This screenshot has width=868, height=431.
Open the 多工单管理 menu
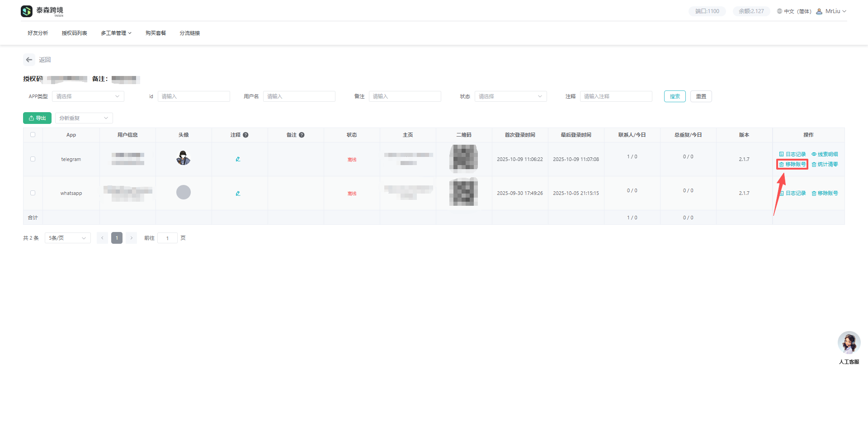coord(116,33)
